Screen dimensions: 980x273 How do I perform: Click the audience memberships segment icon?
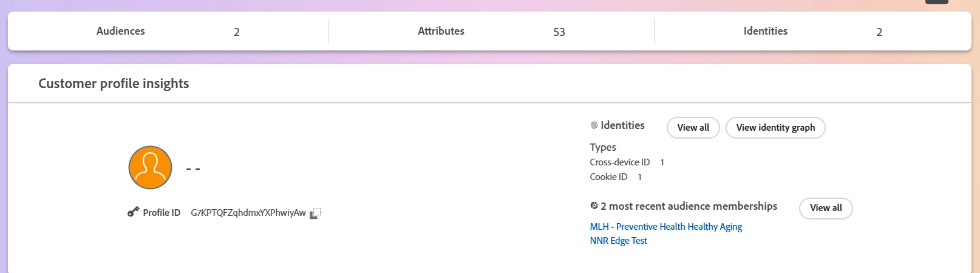[594, 206]
